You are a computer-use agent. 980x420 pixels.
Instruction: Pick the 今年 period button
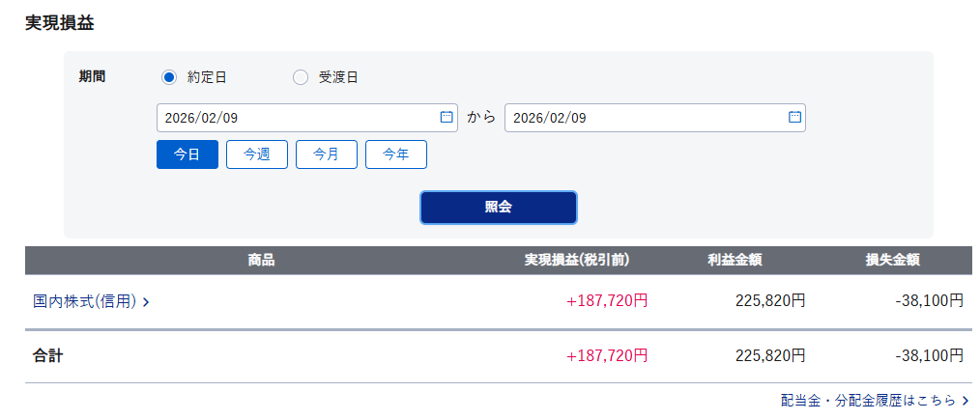click(396, 154)
